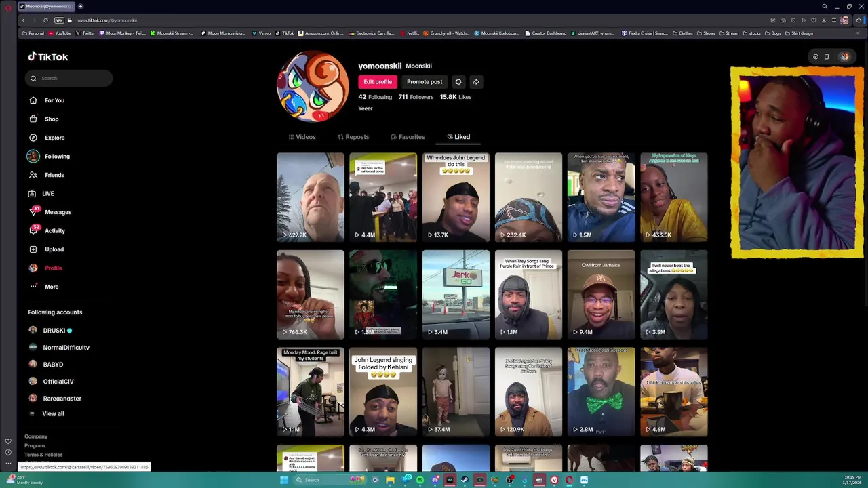
Task: Click the browser reload button
Action: pyautogui.click(x=45, y=20)
